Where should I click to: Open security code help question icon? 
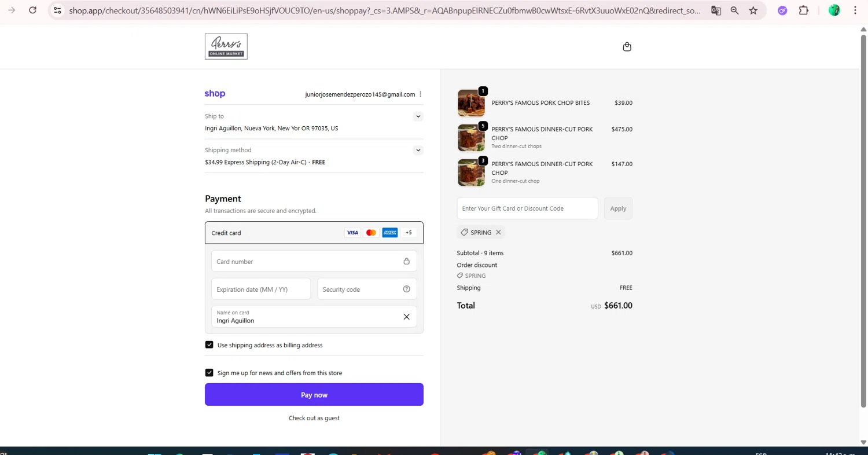click(406, 289)
